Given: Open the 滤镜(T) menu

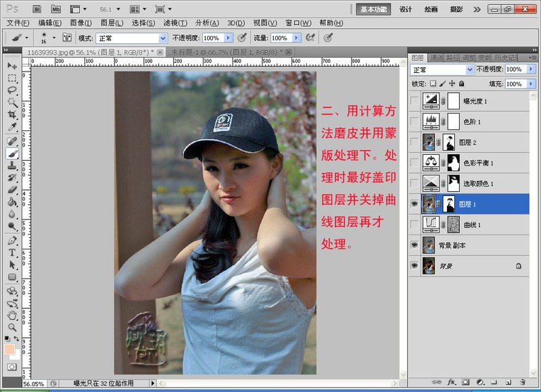Looking at the screenshot, I should (175, 23).
